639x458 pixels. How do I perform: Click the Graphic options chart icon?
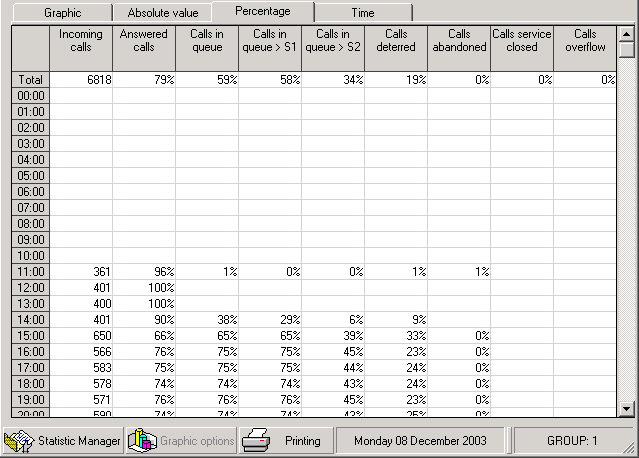click(x=142, y=440)
